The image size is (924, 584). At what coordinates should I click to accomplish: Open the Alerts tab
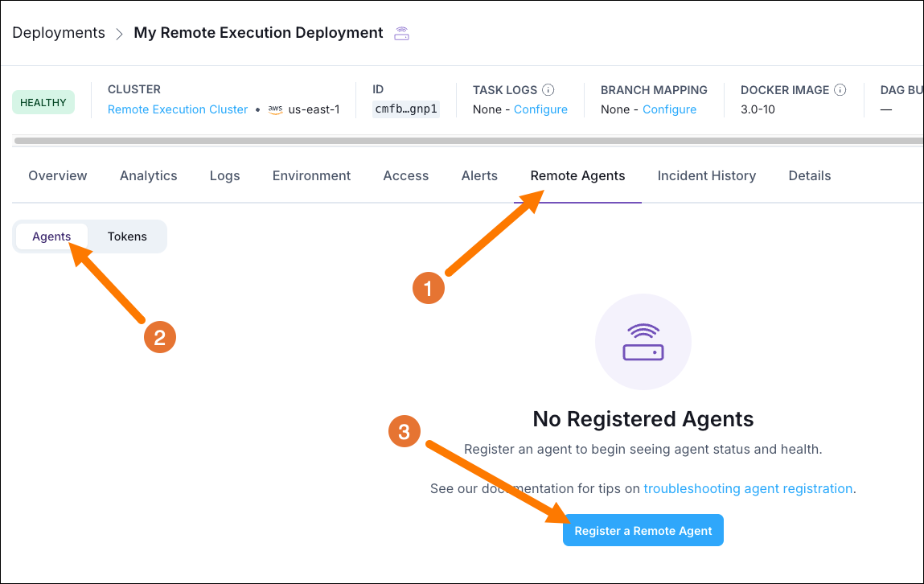(x=479, y=175)
